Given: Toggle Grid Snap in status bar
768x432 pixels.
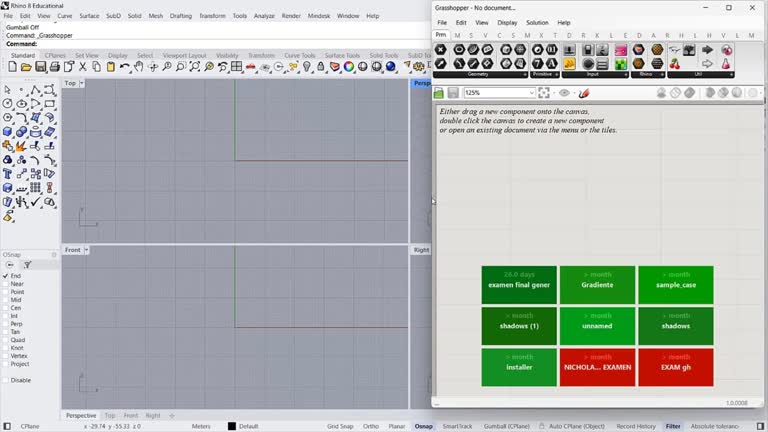Looking at the screenshot, I should point(340,426).
